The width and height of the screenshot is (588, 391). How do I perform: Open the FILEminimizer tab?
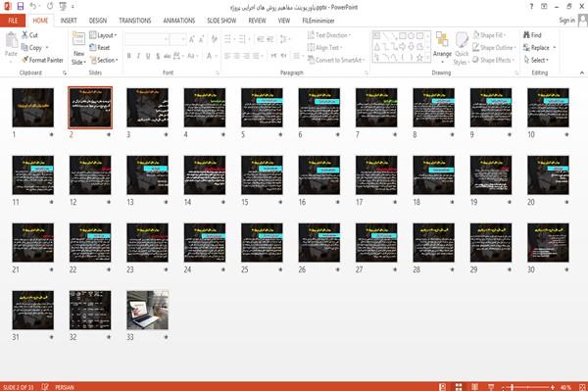[318, 21]
